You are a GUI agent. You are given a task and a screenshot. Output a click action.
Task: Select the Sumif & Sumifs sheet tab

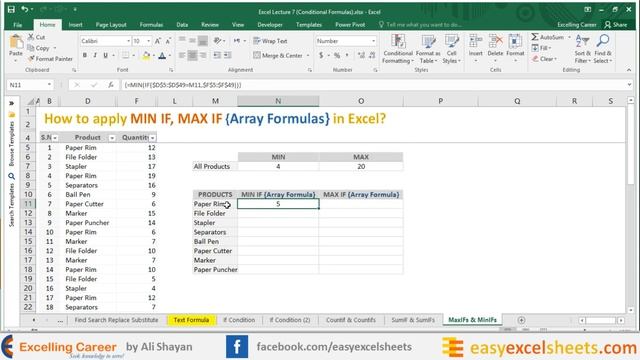[x=413, y=320]
